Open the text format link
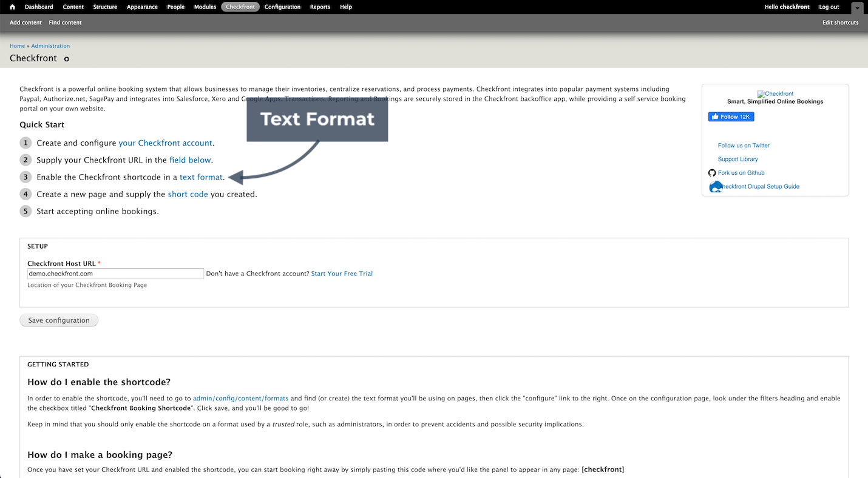This screenshot has width=868, height=478. [201, 177]
